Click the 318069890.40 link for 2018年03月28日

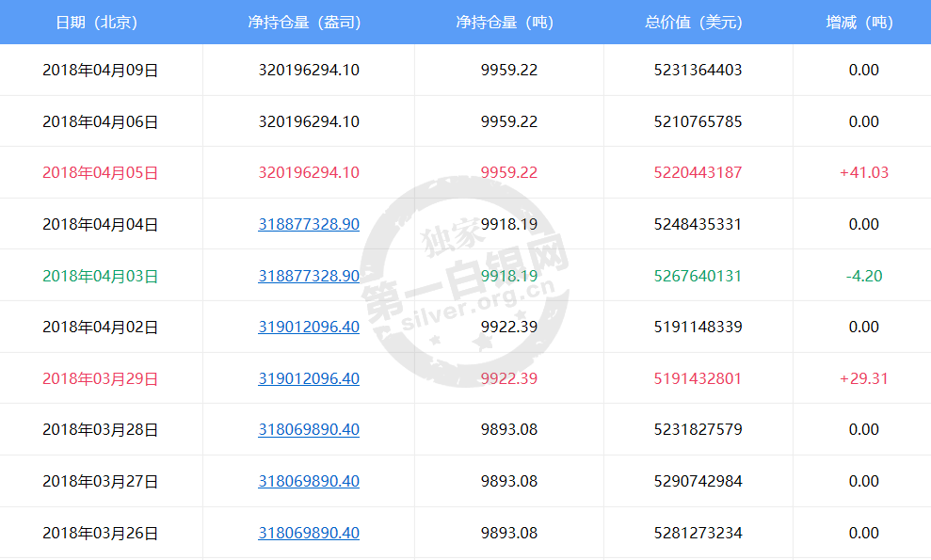click(309, 430)
